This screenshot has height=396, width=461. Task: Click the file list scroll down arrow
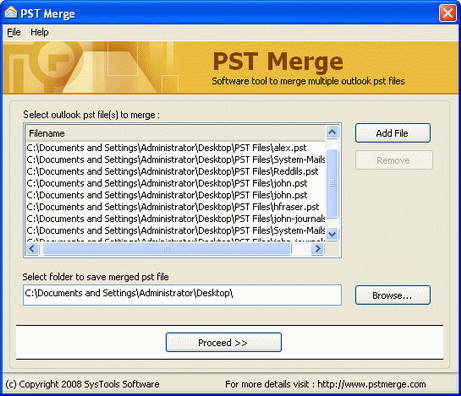332,234
